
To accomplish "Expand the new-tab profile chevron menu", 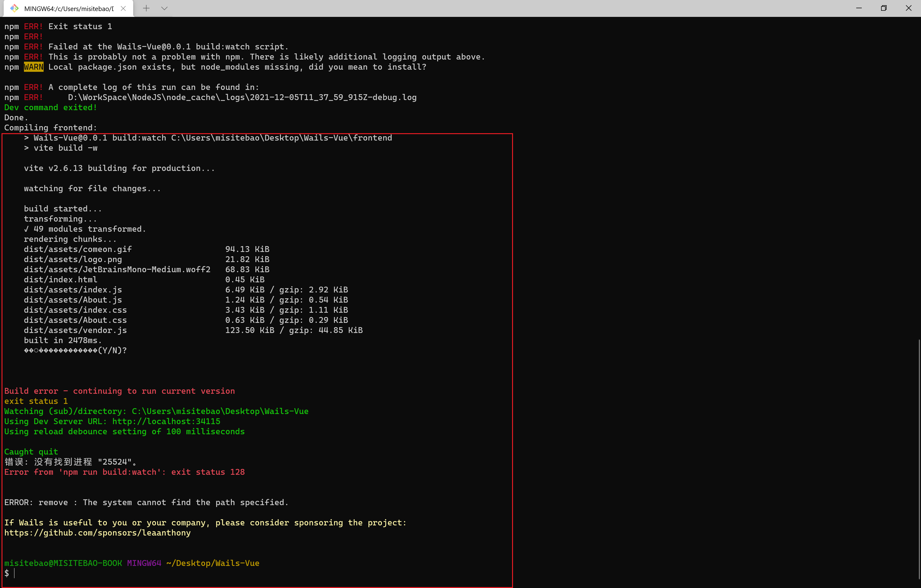I will 165,8.
